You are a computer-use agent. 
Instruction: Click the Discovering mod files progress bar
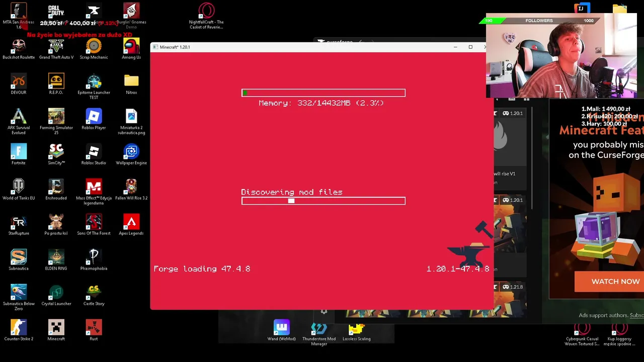pos(324,201)
